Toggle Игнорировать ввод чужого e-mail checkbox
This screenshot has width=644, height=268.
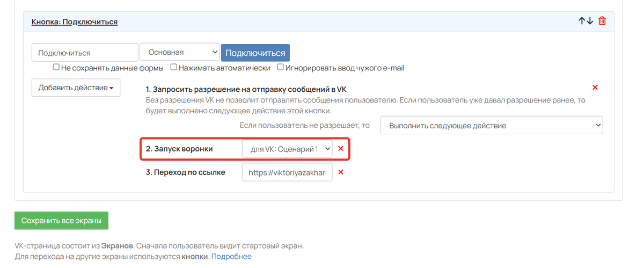(x=280, y=68)
